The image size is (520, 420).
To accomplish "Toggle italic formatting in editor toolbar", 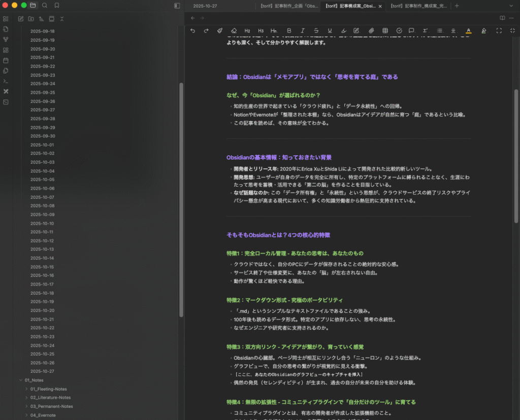I will click(x=303, y=31).
